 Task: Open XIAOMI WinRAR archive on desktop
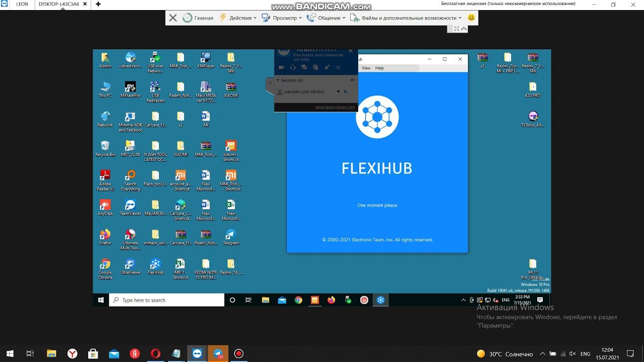[231, 89]
